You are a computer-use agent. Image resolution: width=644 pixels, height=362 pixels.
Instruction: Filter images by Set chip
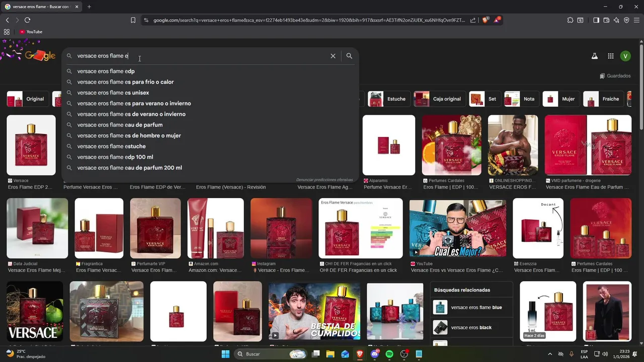[x=484, y=99]
